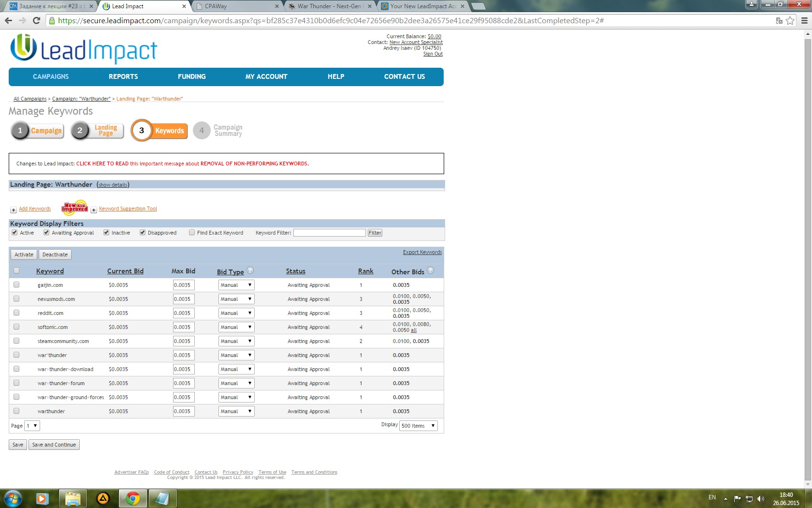
Task: Enable the Find Exact Keyword checkbox
Action: click(192, 232)
